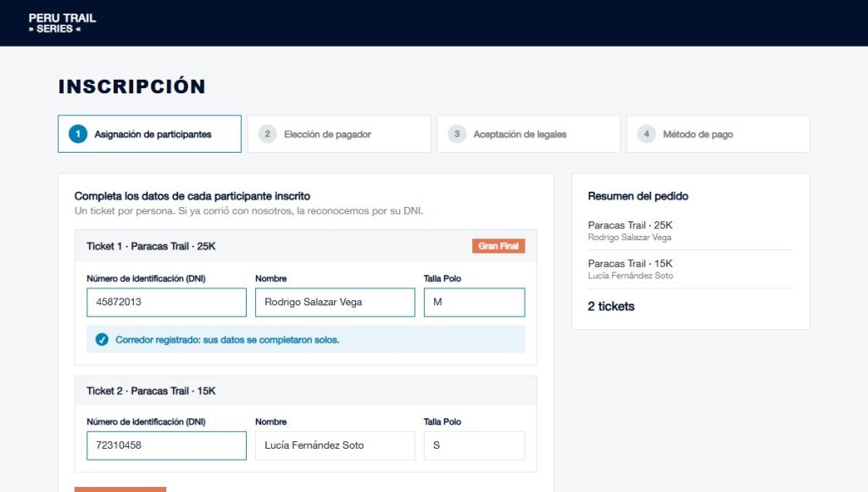The width and height of the screenshot is (868, 492).
Task: Click the Peru Trail Series logo
Action: pos(62,23)
